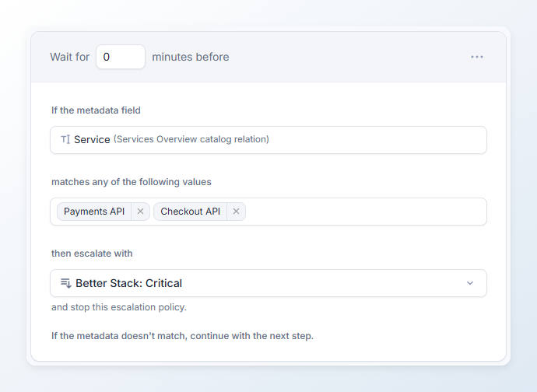The image size is (537, 392).
Task: Open the Better Stack: Critical dropdown
Action: pyautogui.click(x=268, y=283)
